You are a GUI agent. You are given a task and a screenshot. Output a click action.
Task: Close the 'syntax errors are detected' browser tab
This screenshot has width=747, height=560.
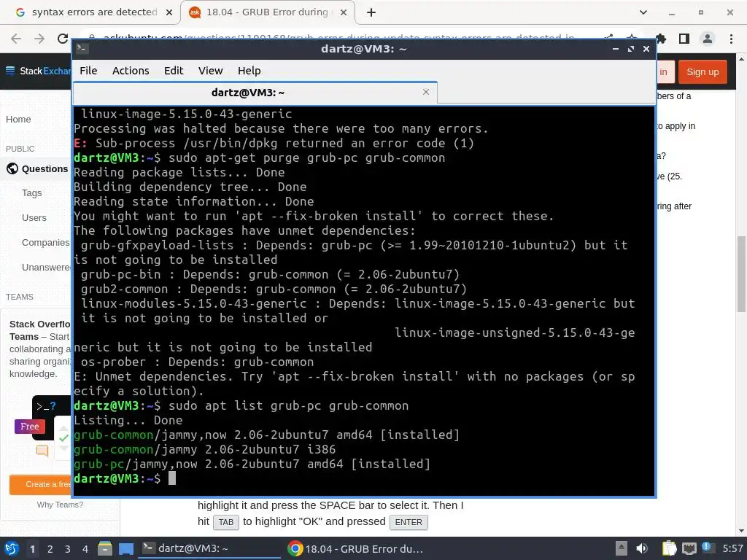click(x=169, y=12)
